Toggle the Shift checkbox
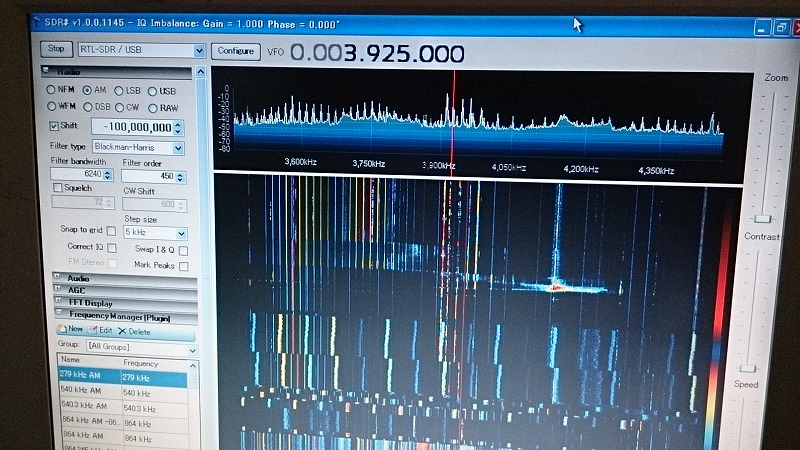This screenshot has height=450, width=800. point(54,126)
